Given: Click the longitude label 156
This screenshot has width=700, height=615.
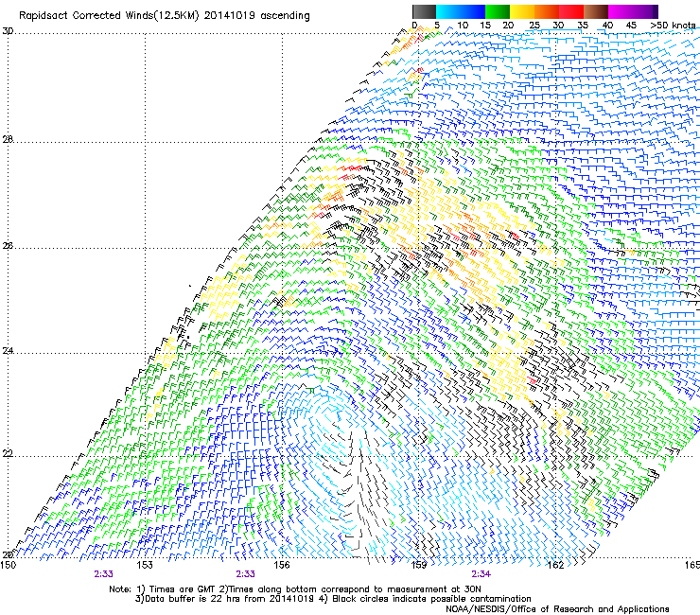Looking at the screenshot, I should pyautogui.click(x=282, y=565).
